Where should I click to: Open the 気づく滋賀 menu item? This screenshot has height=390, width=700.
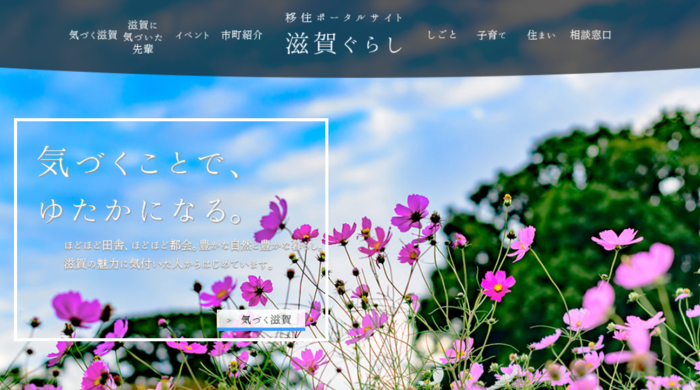pyautogui.click(x=93, y=35)
